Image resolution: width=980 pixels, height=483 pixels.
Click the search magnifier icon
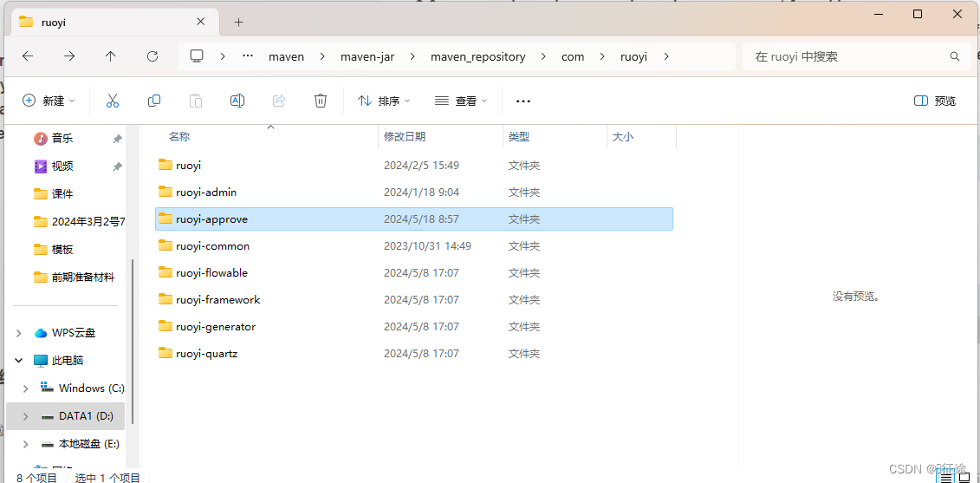(955, 56)
